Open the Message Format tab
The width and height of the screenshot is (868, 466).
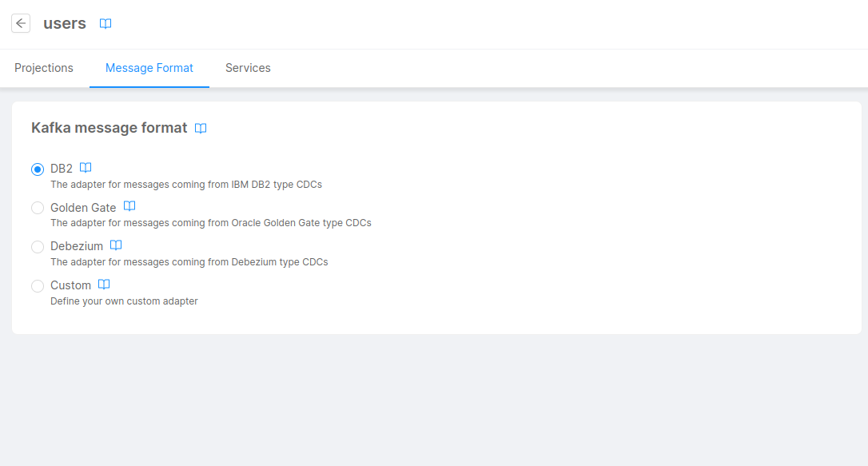(x=149, y=68)
